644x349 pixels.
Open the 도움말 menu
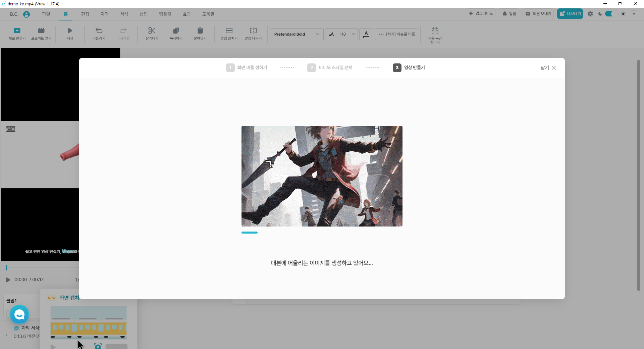[x=208, y=14]
